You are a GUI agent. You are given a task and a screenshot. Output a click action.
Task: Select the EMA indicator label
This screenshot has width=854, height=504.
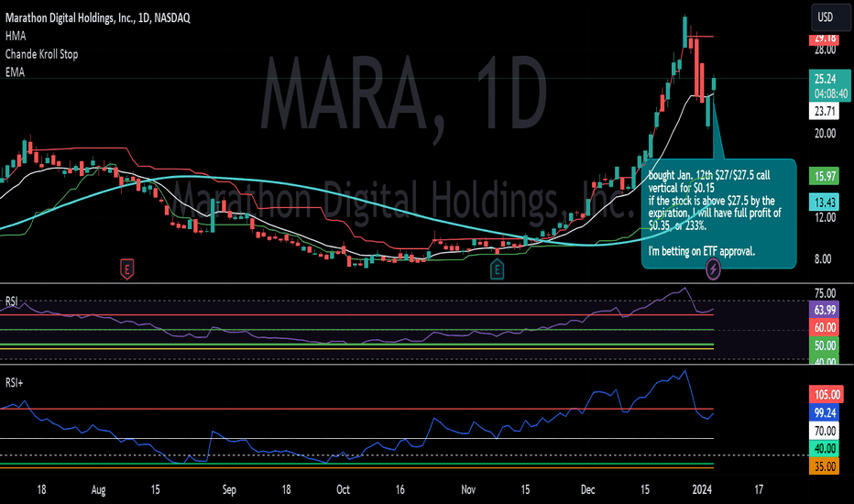pos(15,71)
